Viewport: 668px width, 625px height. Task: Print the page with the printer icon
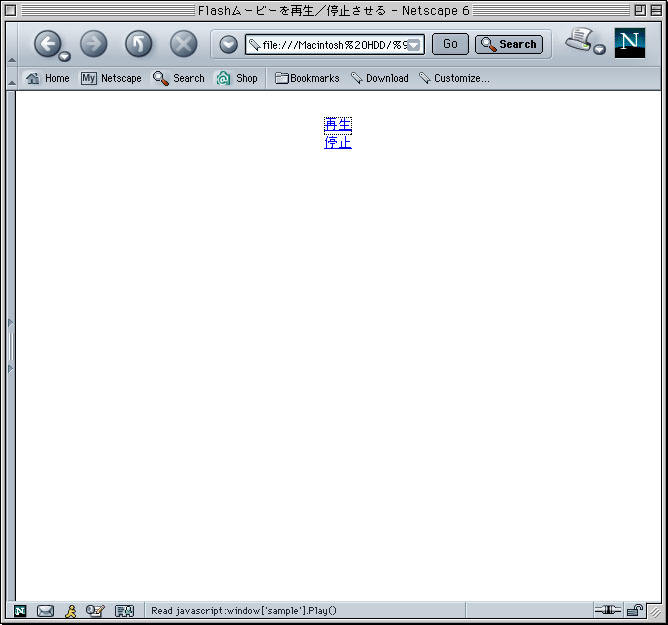579,40
